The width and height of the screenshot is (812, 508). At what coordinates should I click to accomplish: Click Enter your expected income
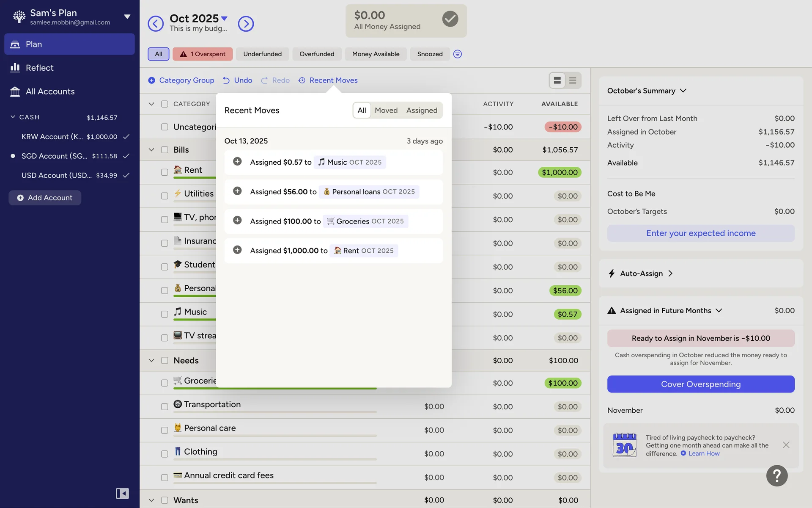[700, 233]
